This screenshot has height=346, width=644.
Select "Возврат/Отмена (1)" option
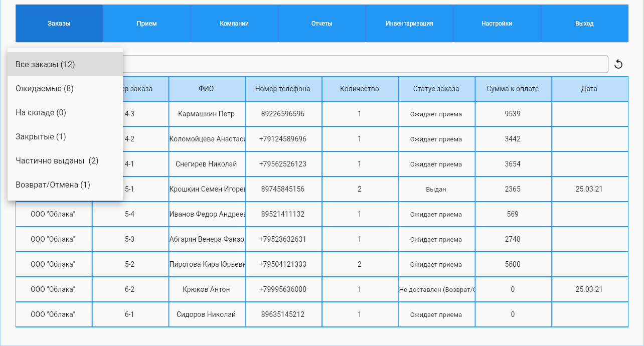point(65,185)
